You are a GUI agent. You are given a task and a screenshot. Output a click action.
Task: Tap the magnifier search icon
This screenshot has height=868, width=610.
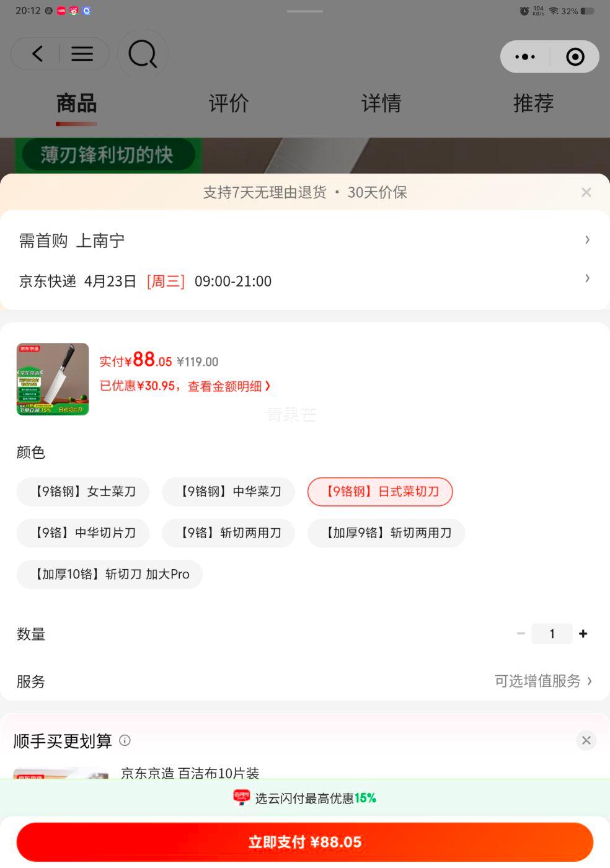(x=143, y=55)
